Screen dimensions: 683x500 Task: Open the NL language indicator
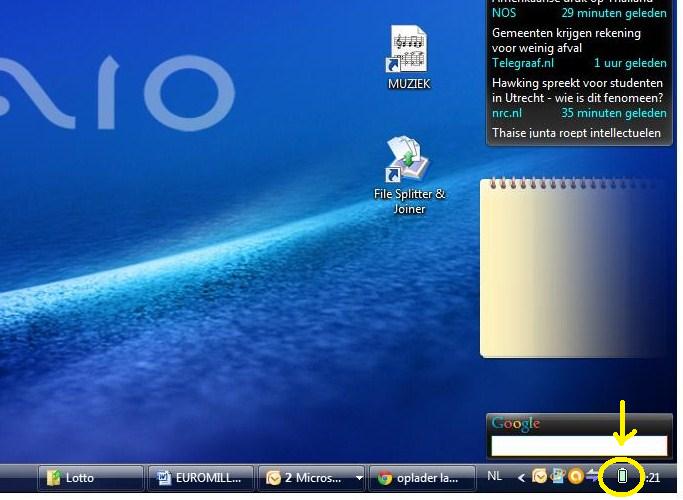pos(494,476)
